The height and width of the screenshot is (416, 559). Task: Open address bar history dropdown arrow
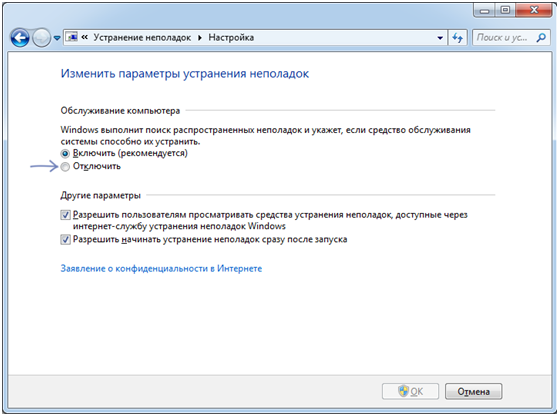point(440,38)
